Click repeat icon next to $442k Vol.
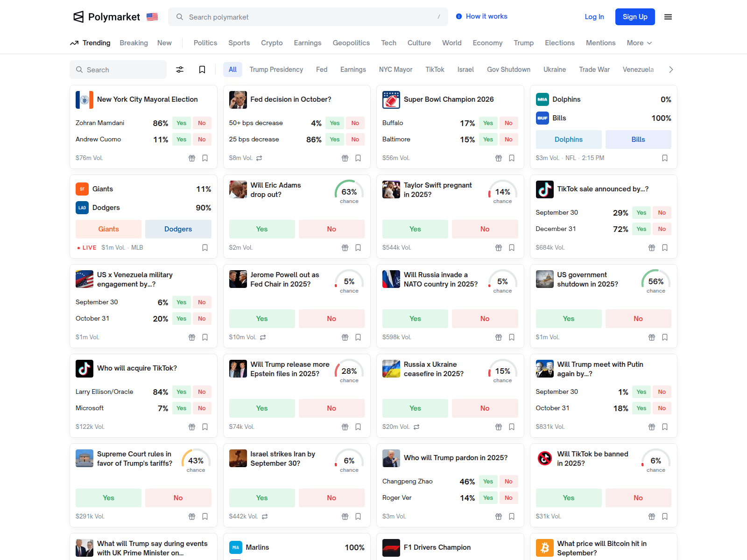747x560 pixels. click(265, 517)
